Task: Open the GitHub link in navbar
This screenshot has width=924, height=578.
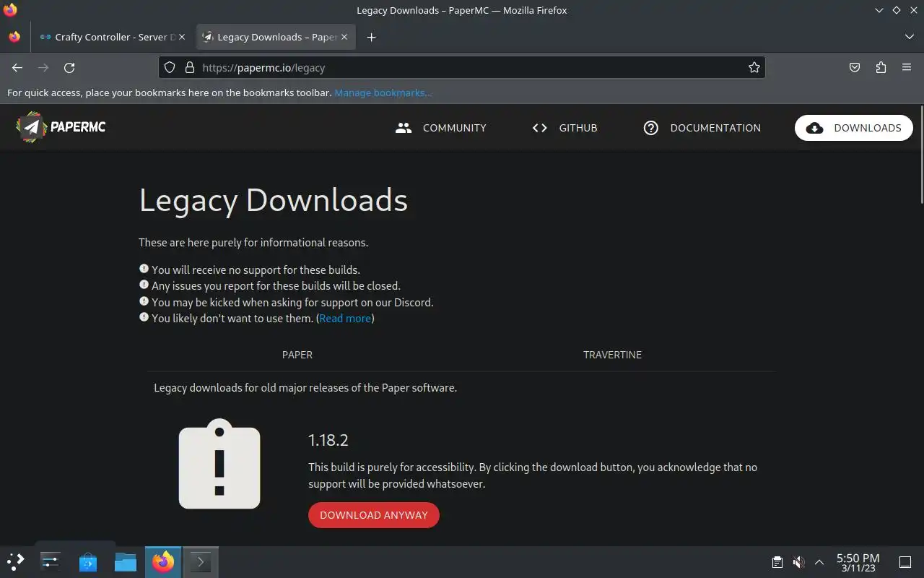Action: pyautogui.click(x=565, y=128)
